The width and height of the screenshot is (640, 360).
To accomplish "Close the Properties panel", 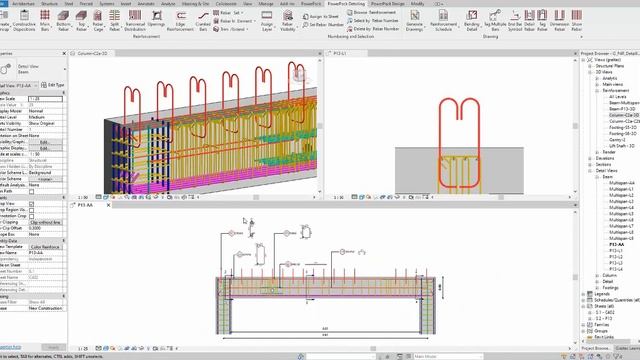I will [x=64, y=53].
